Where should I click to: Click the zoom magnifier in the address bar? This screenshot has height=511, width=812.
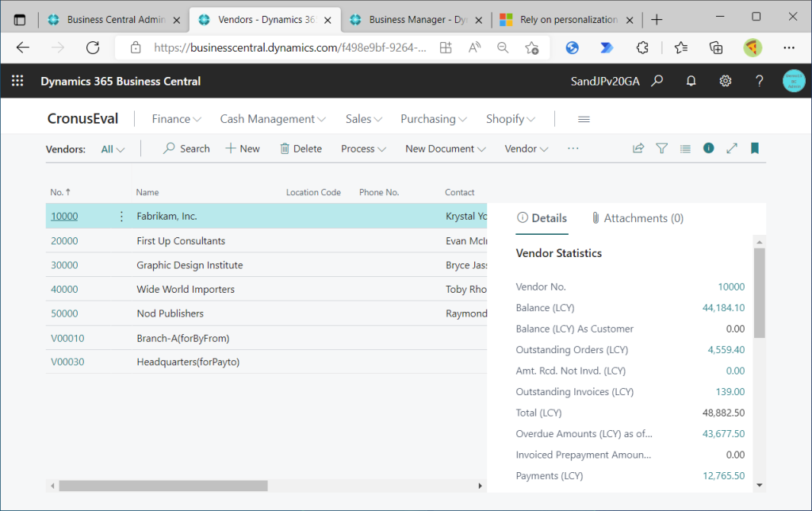pos(503,48)
